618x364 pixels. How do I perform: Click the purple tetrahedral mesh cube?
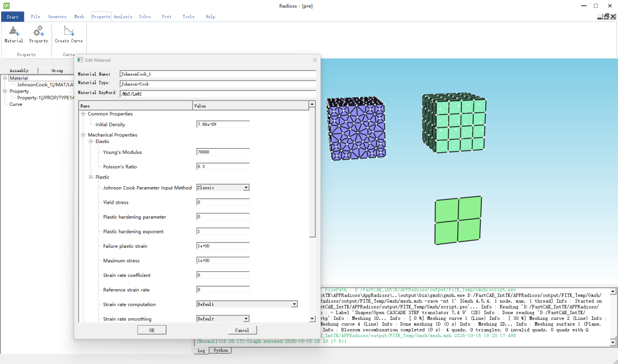click(x=355, y=129)
